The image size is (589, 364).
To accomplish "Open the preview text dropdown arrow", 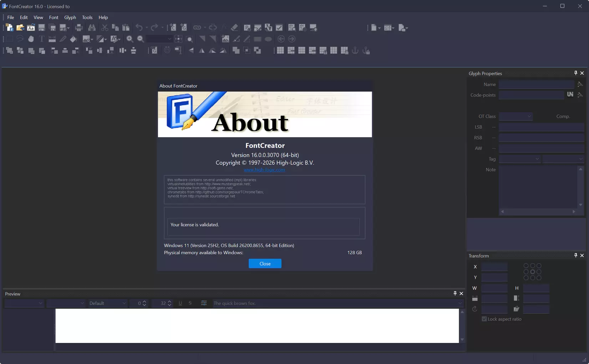I will click(460, 303).
